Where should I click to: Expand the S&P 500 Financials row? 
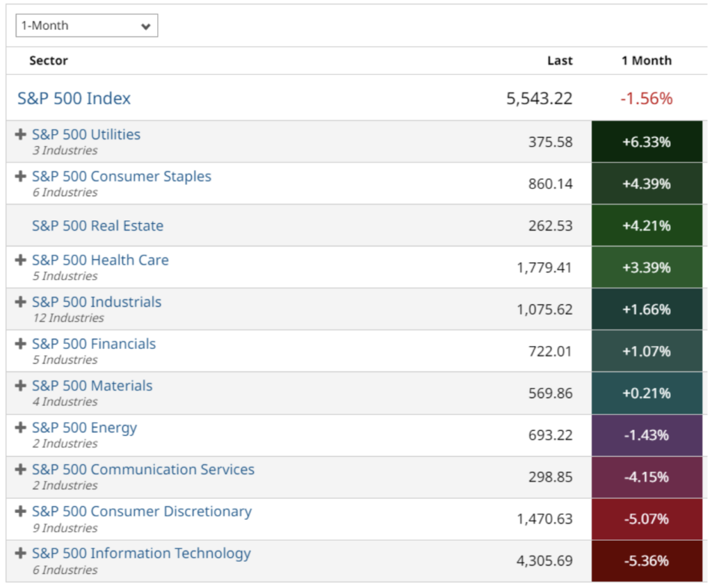point(20,344)
